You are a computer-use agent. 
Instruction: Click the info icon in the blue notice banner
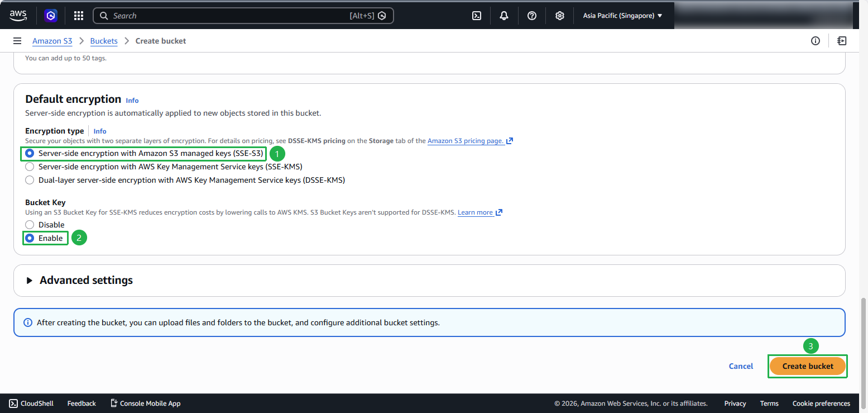[x=27, y=322]
